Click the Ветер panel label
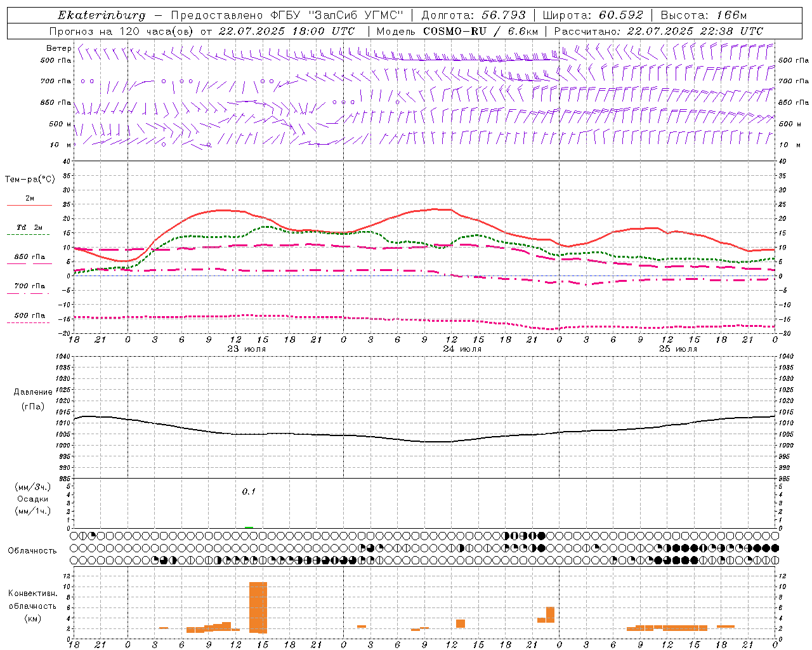 point(59,48)
